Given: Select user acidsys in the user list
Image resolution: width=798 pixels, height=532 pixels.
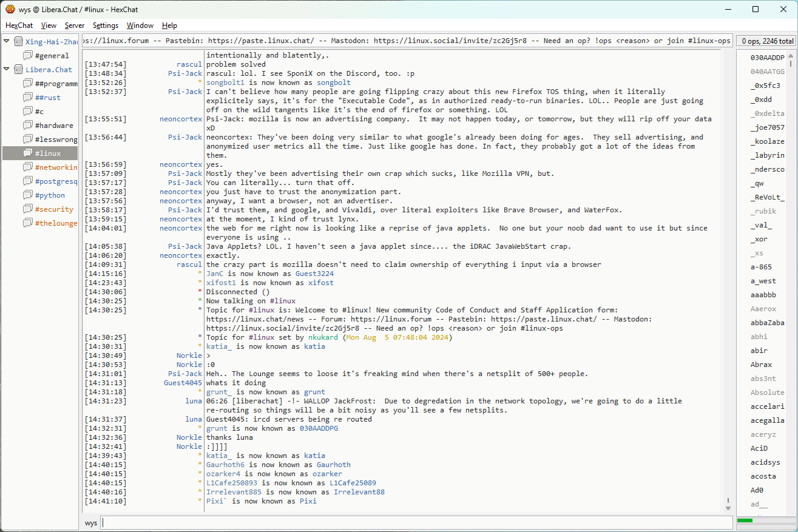Looking at the screenshot, I should (765, 462).
